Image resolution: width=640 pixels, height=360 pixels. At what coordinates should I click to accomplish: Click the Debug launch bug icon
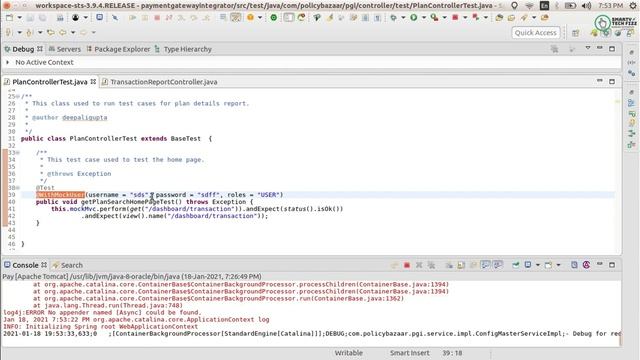tap(393, 18)
